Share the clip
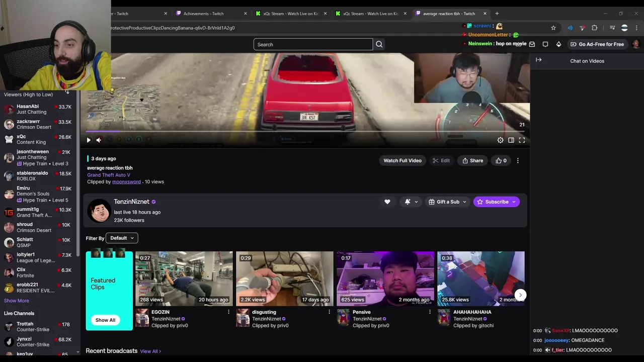Viewport: 644px width, 362px height. [472, 160]
